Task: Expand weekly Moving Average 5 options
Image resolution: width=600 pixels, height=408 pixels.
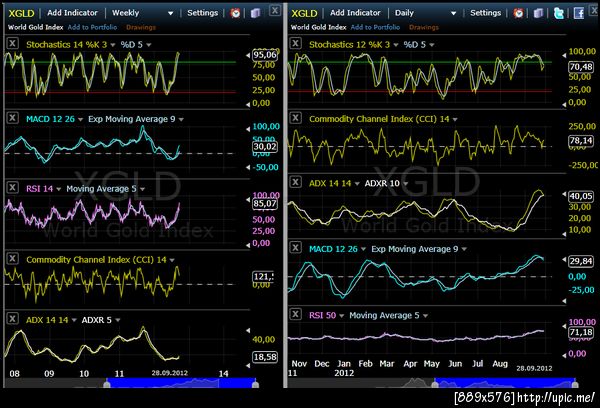Action: click(x=142, y=189)
